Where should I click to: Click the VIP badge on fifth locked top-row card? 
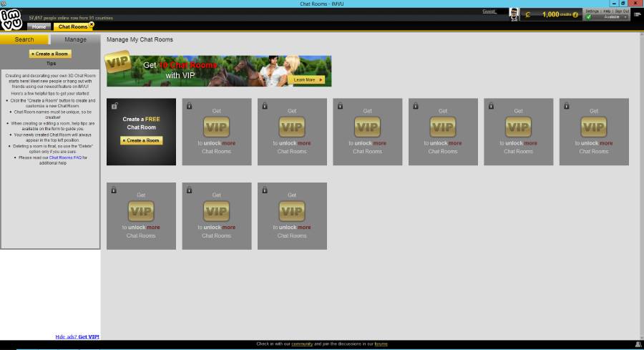coord(518,127)
